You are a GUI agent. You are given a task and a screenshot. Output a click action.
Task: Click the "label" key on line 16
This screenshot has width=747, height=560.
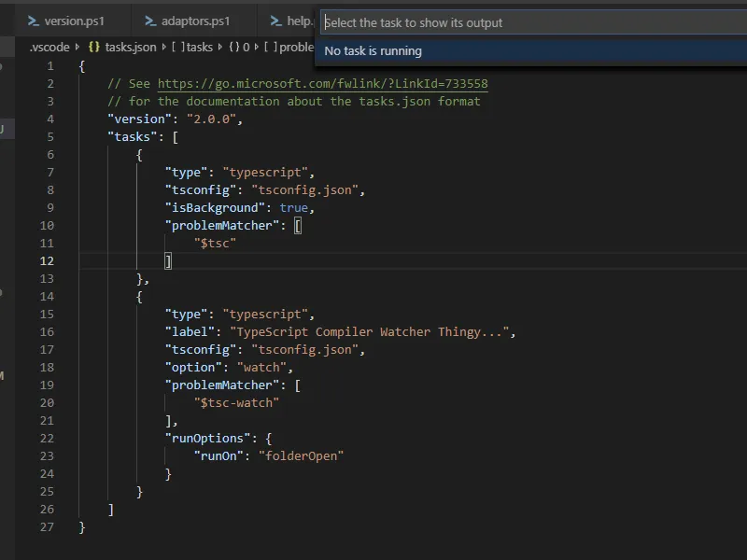coord(190,332)
